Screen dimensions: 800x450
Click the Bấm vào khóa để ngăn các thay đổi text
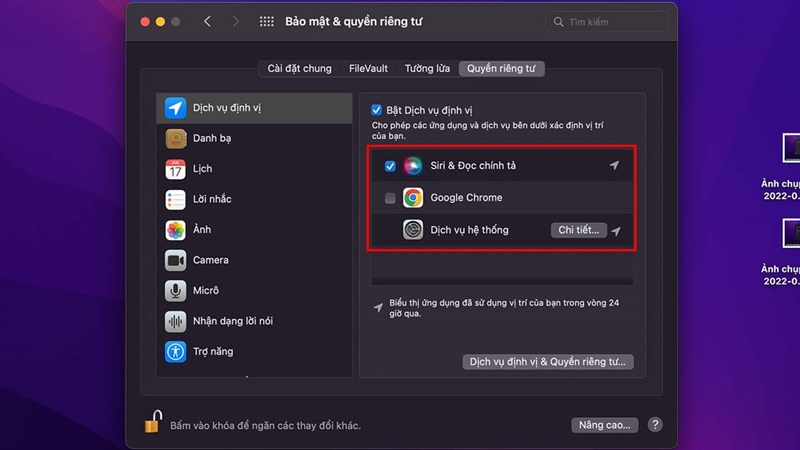[x=265, y=426]
